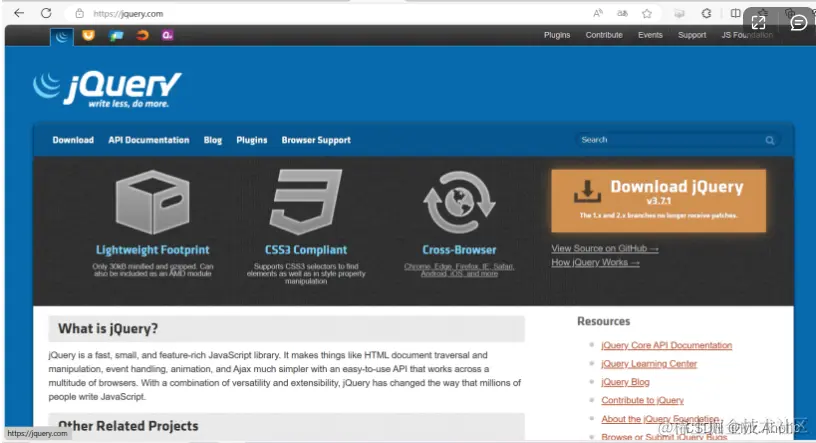The image size is (816, 443).
Task: Open Plugins in top bar
Action: coord(557,35)
